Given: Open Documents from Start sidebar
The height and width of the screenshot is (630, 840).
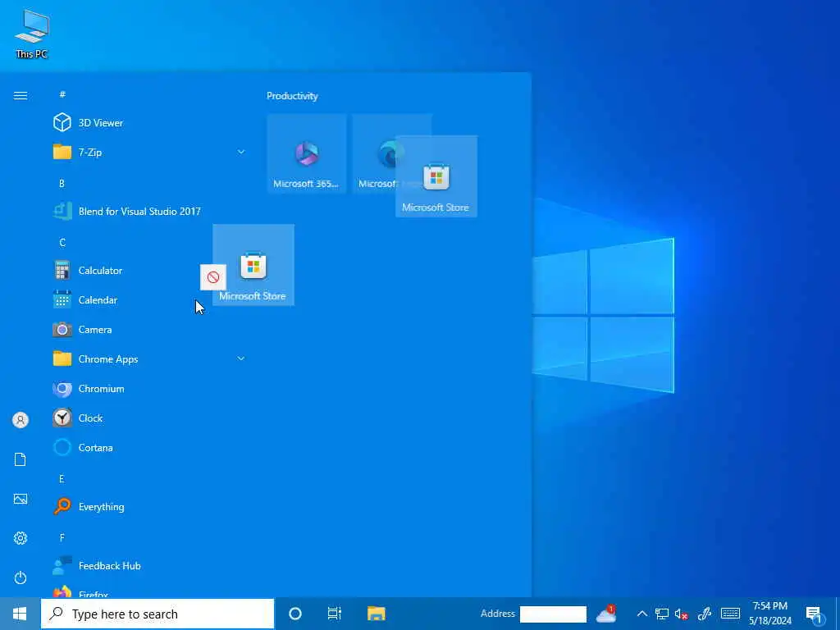Looking at the screenshot, I should tap(21, 459).
